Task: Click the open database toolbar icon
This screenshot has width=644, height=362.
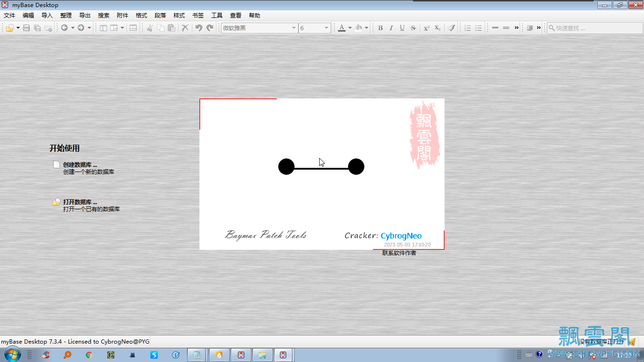Action: pos(10,28)
